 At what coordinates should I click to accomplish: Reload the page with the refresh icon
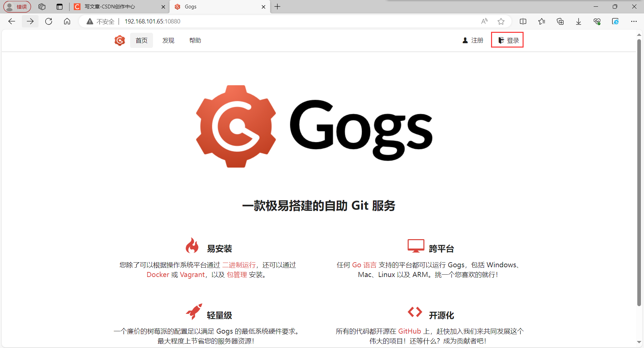pos(49,21)
